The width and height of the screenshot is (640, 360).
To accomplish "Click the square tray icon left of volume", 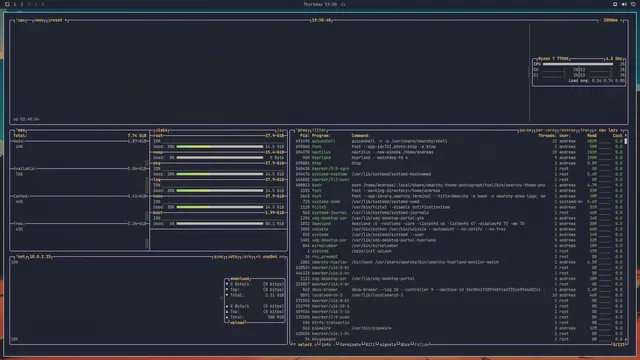I will click(615, 4).
